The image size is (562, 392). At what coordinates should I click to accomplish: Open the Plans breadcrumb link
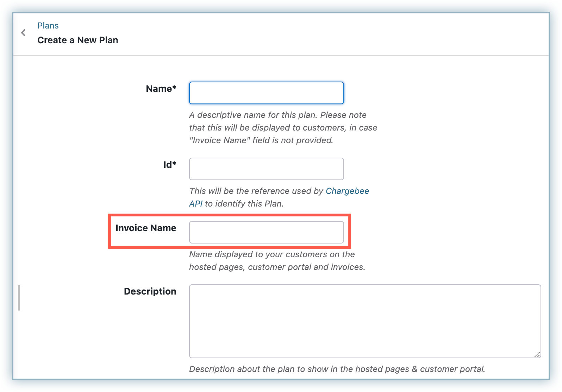[48, 26]
